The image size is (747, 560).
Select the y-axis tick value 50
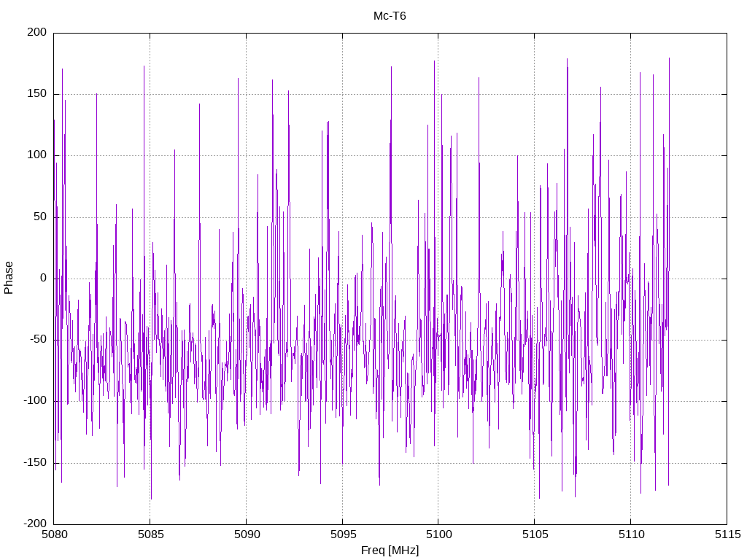pyautogui.click(x=40, y=217)
